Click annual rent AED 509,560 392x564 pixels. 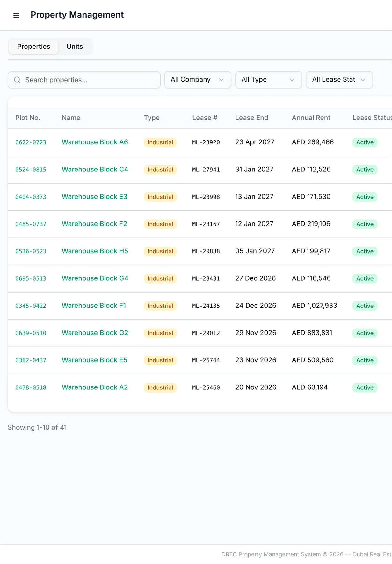313,360
